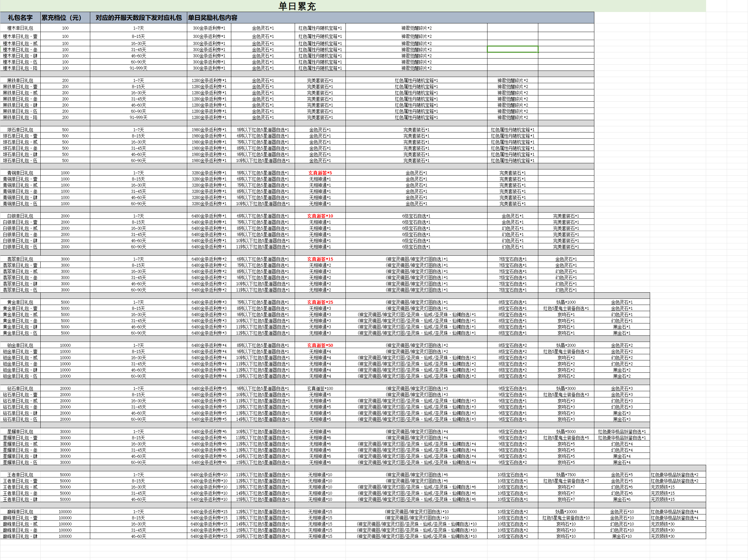This screenshot has width=748, height=560.
Task: Click 6级宝石自选*1 in 白银单日礼包·伍 row
Action: (x=416, y=247)
